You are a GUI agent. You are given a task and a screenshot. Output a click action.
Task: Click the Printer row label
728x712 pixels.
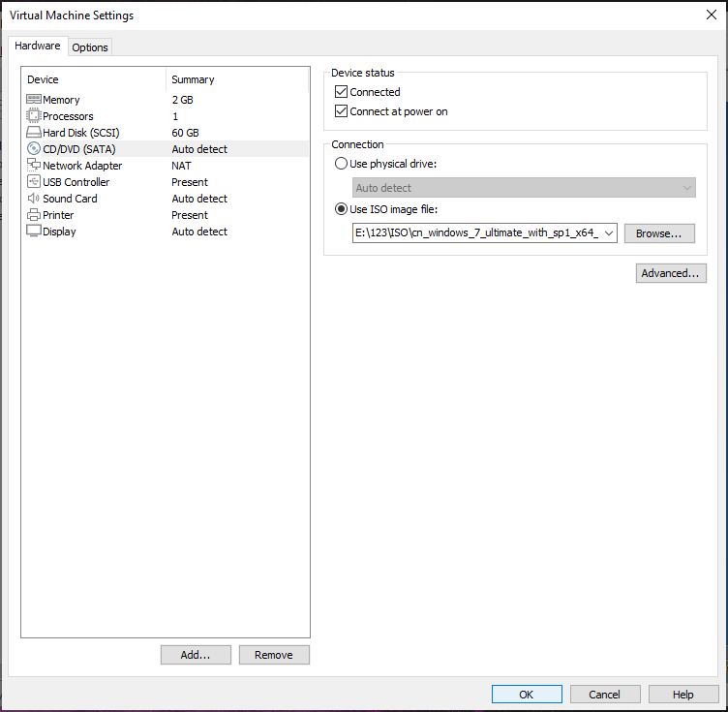click(58, 215)
